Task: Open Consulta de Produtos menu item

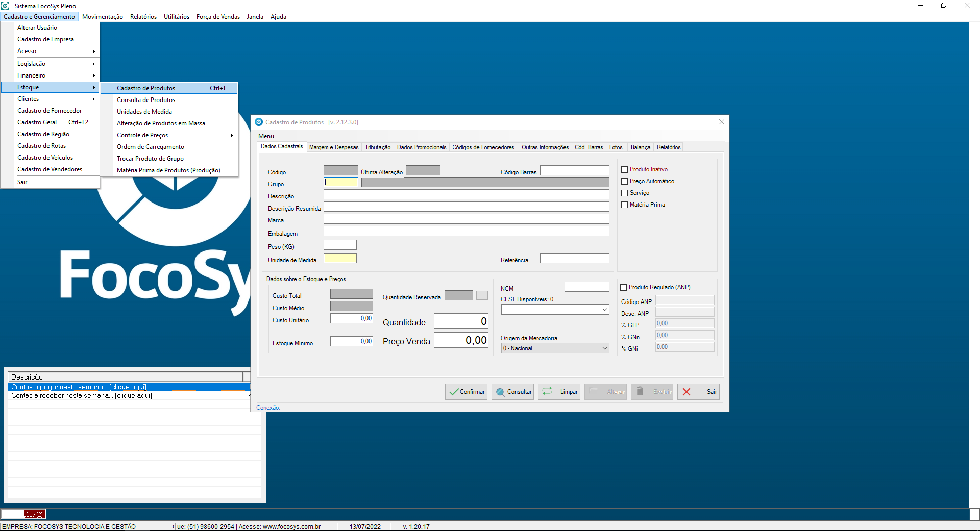Action: (x=169, y=100)
